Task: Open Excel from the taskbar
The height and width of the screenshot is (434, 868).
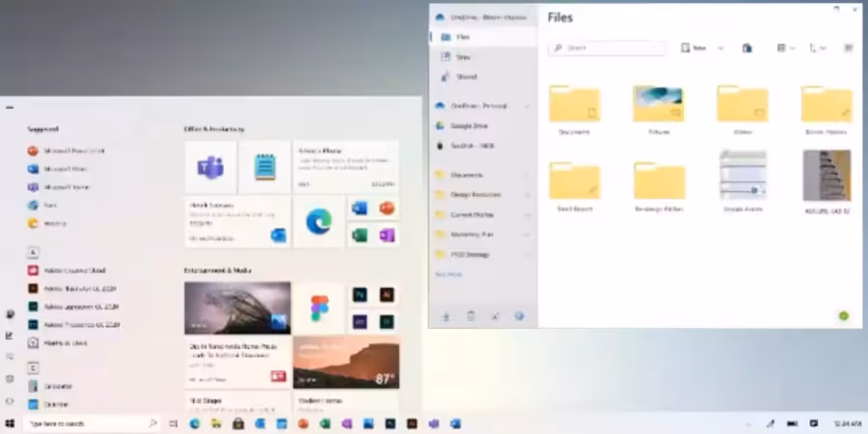Action: point(325,423)
